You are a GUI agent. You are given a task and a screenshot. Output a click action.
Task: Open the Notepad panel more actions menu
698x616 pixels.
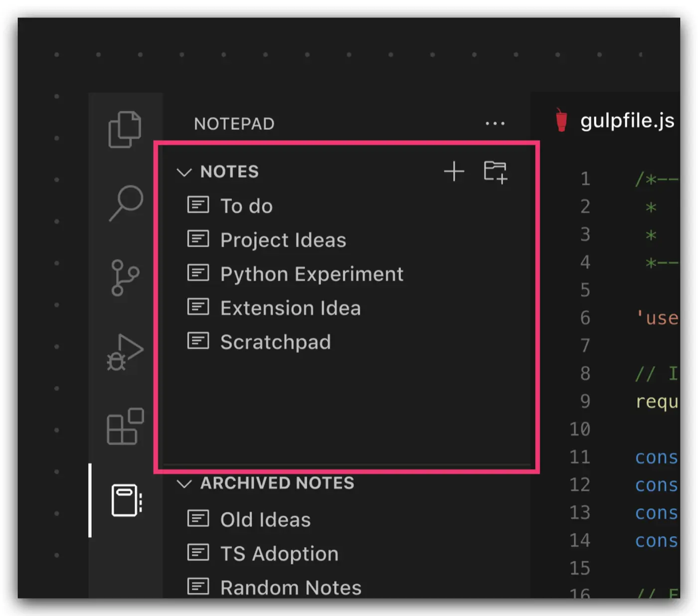(495, 124)
